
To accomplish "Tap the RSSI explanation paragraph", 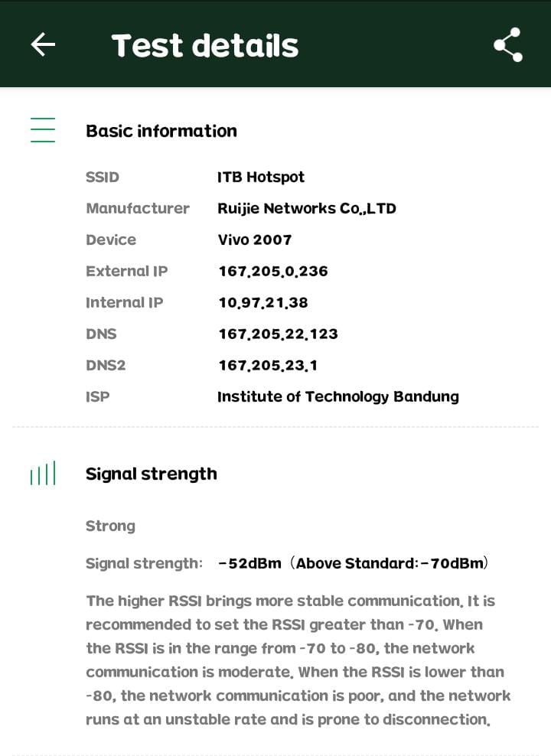I will [298, 660].
